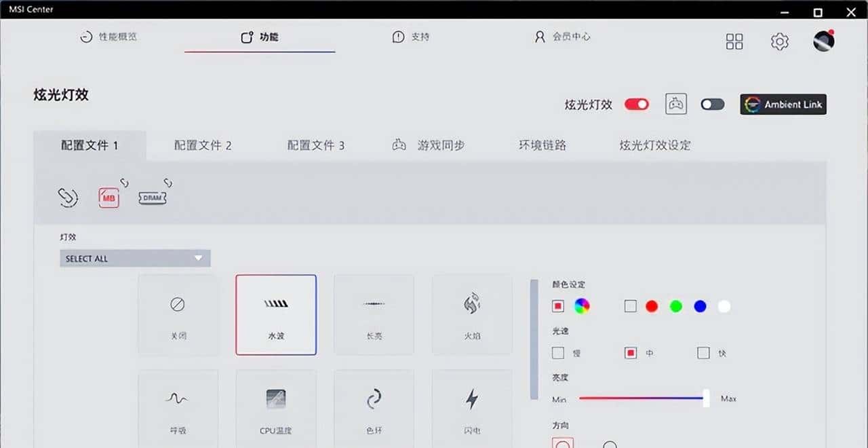Turn off the 炫光灯效 master switch
Viewport: 868px width, 448px height.
tap(635, 105)
